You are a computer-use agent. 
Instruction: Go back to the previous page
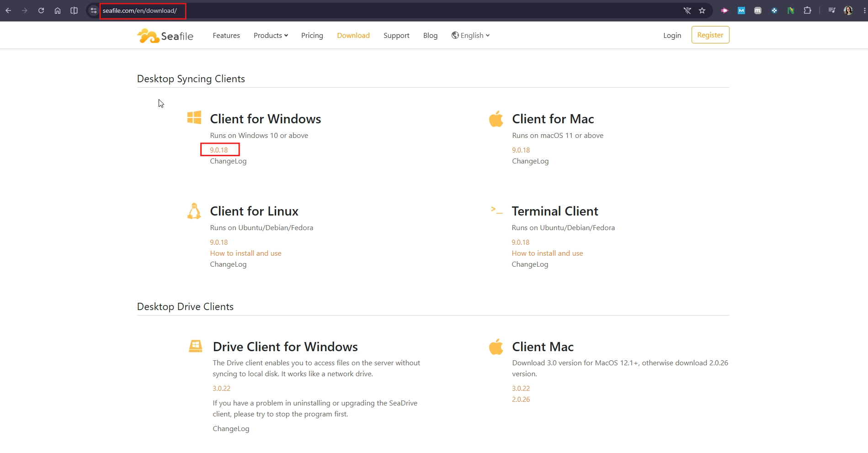click(8, 11)
